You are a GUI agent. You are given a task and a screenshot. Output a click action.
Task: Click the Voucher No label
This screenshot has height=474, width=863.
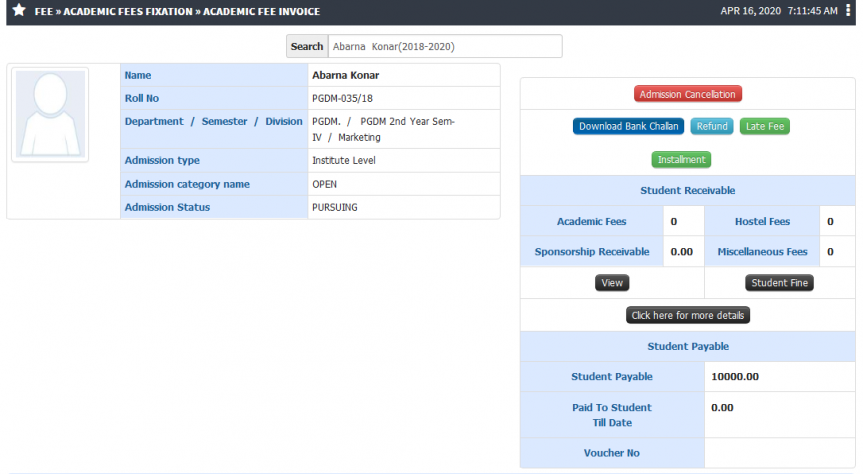tap(611, 453)
